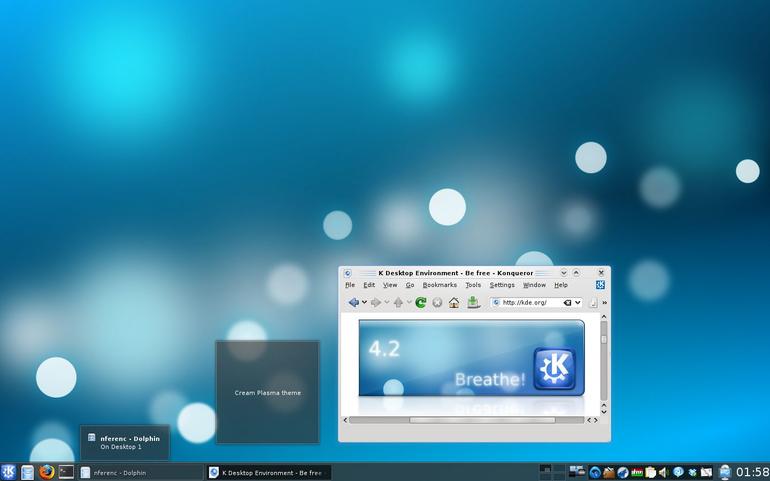Open the KDE Kickoff application launcher

point(8,472)
